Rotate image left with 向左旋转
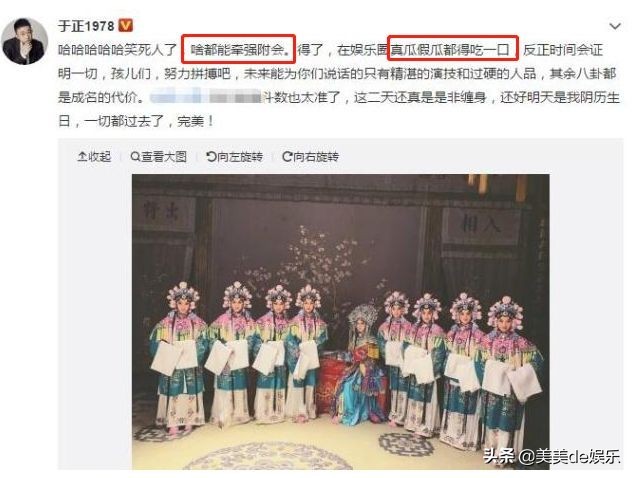 234,157
